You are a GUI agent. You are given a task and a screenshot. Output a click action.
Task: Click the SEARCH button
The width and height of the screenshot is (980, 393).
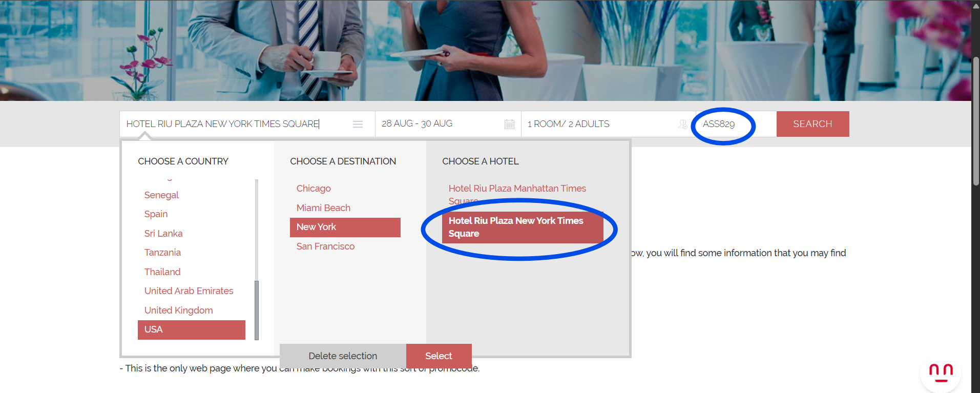[812, 124]
